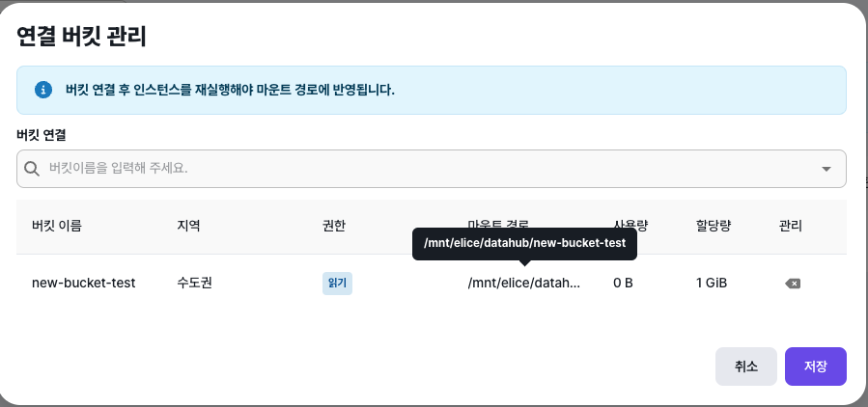
Task: Click the 지역 column header
Action: click(188, 227)
